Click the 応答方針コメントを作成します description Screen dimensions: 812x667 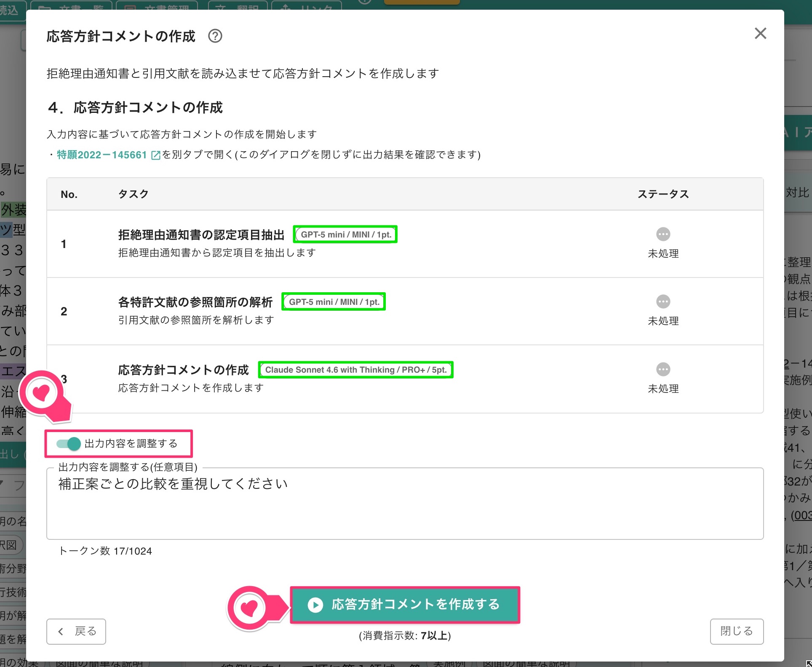click(191, 388)
